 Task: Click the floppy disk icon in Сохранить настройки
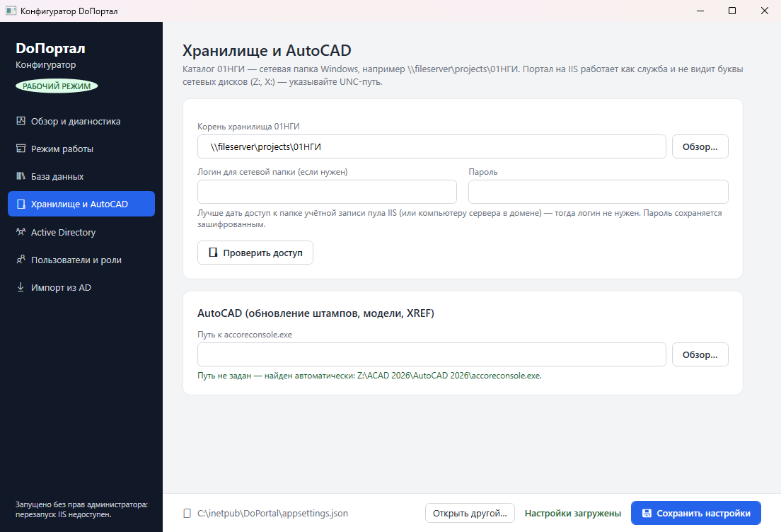[x=647, y=514]
